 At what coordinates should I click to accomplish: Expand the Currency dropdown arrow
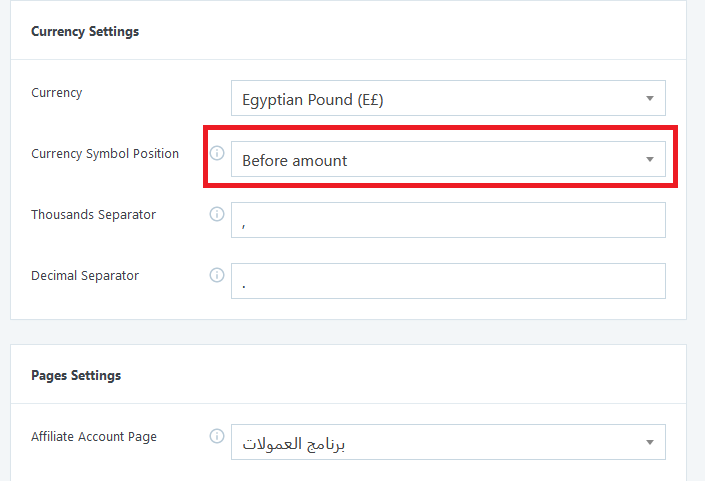(650, 98)
